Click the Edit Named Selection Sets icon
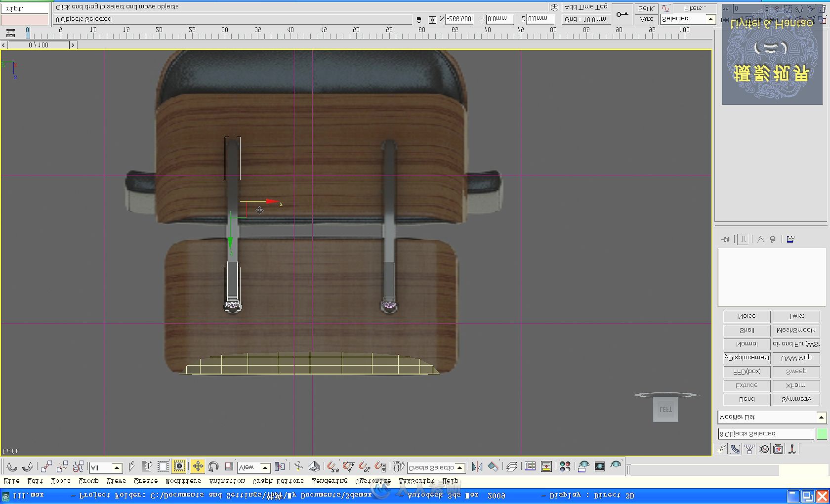This screenshot has height=504, width=830. (x=399, y=466)
